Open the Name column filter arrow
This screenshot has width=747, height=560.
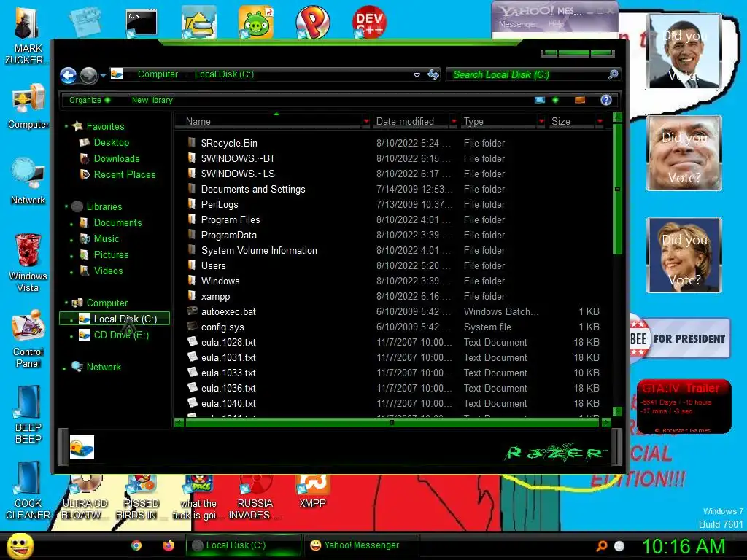pos(366,122)
